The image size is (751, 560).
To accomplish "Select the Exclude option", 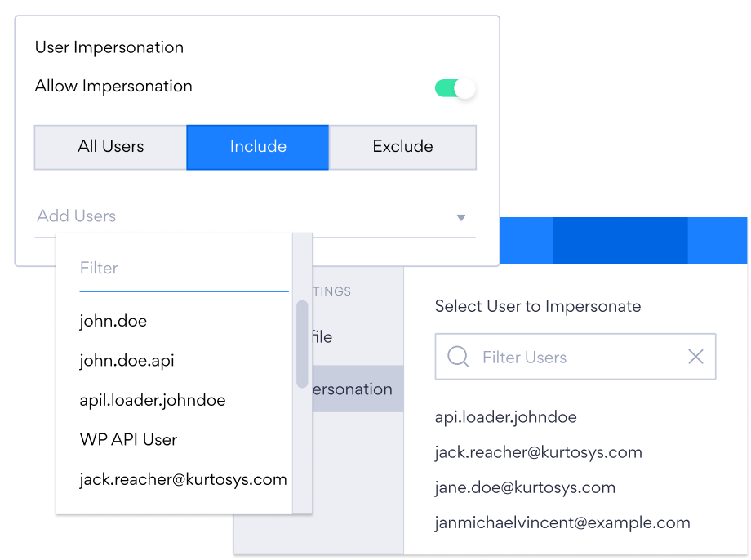I will 402,147.
